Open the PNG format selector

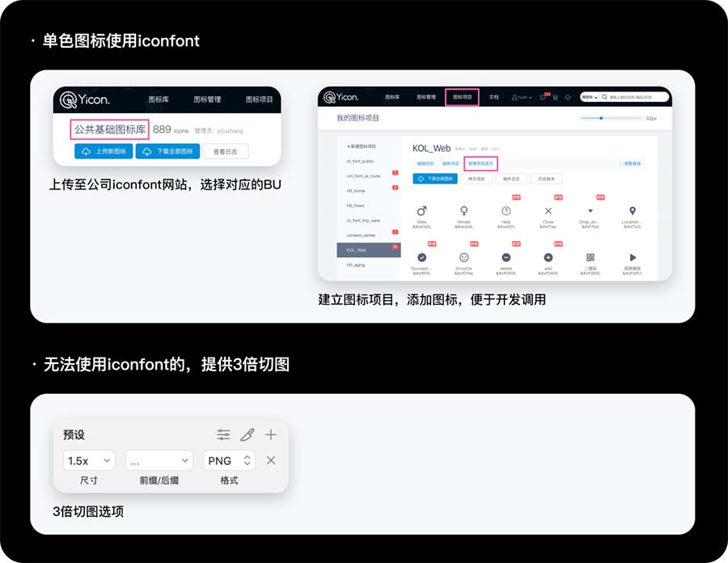click(230, 460)
